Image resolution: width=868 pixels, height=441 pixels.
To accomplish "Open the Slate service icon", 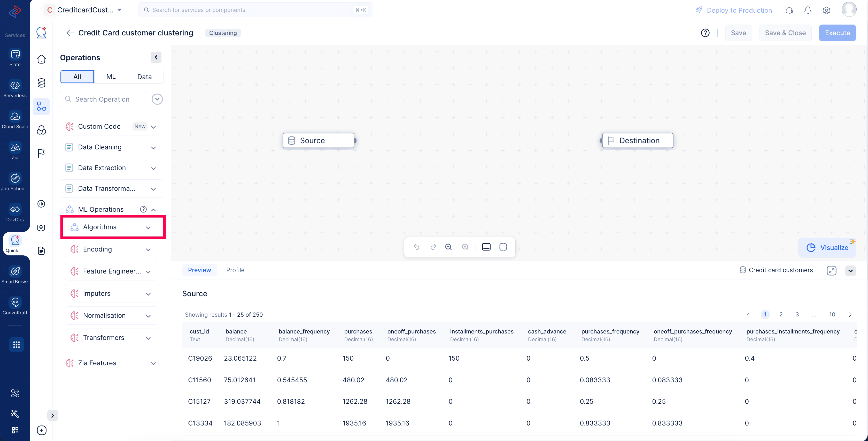I will pyautogui.click(x=15, y=54).
